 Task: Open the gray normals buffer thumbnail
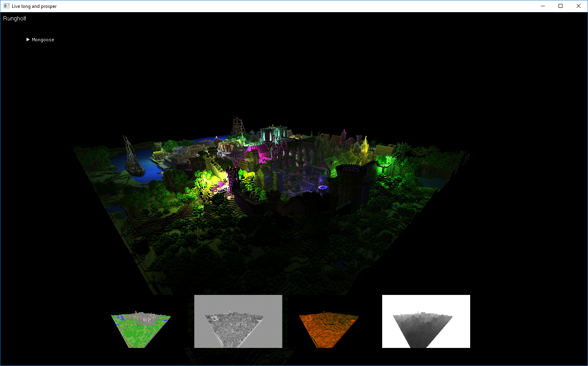(x=238, y=321)
